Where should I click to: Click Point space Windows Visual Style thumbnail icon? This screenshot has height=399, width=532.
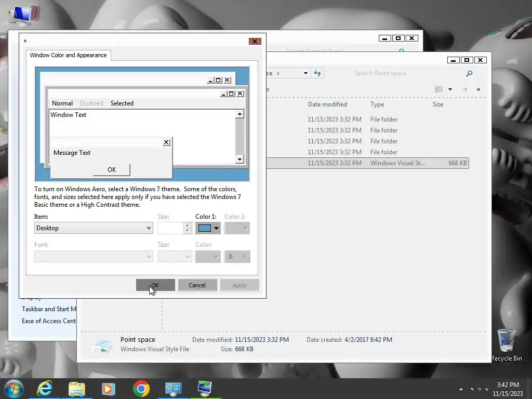pyautogui.click(x=101, y=348)
